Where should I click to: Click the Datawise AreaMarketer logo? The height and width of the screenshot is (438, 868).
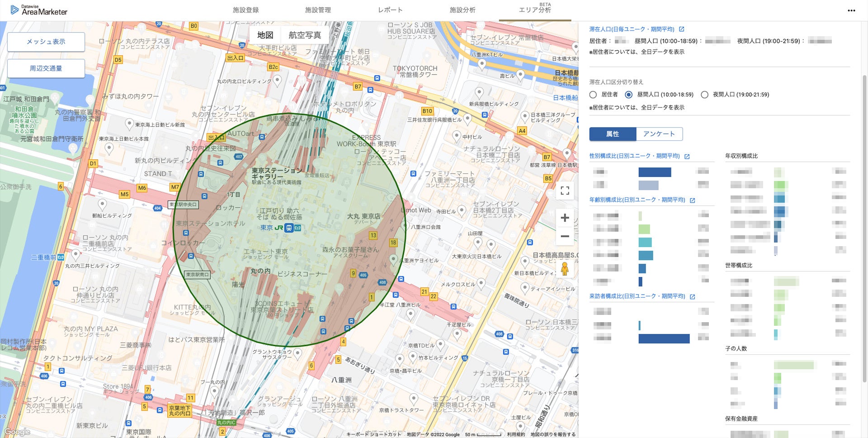point(39,10)
